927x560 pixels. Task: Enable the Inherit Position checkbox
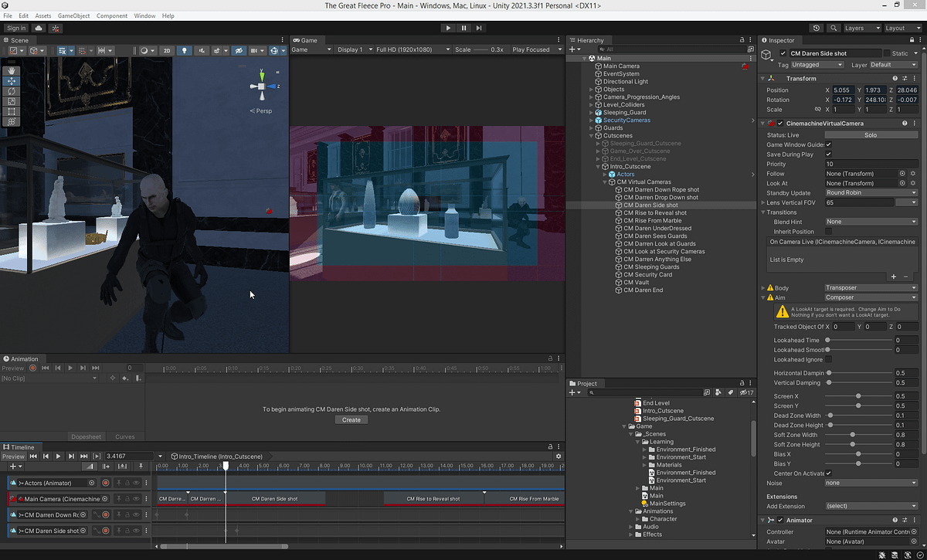pyautogui.click(x=829, y=231)
